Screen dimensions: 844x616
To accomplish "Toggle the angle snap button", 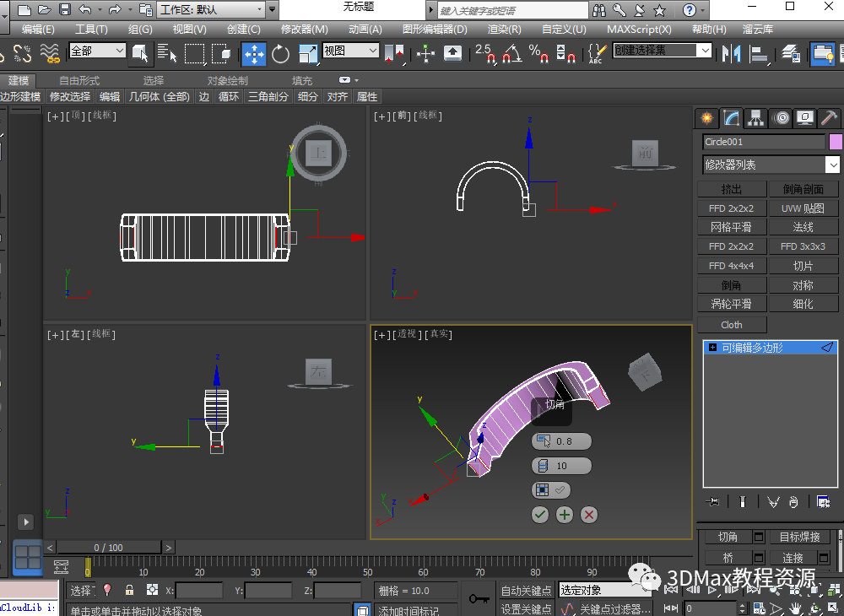I will [511, 54].
